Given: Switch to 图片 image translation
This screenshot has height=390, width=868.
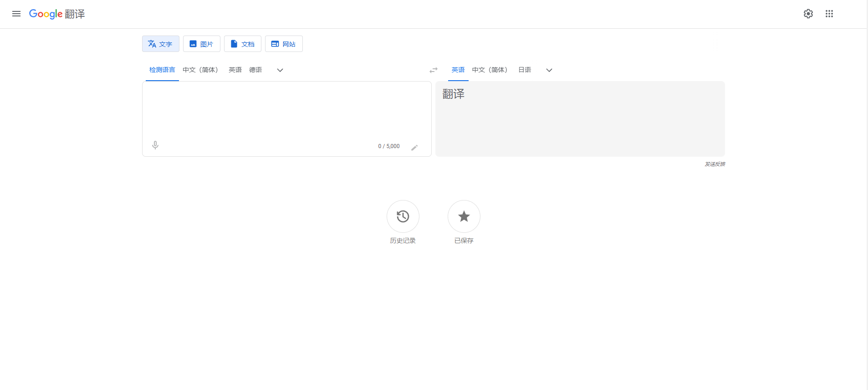Looking at the screenshot, I should [201, 44].
